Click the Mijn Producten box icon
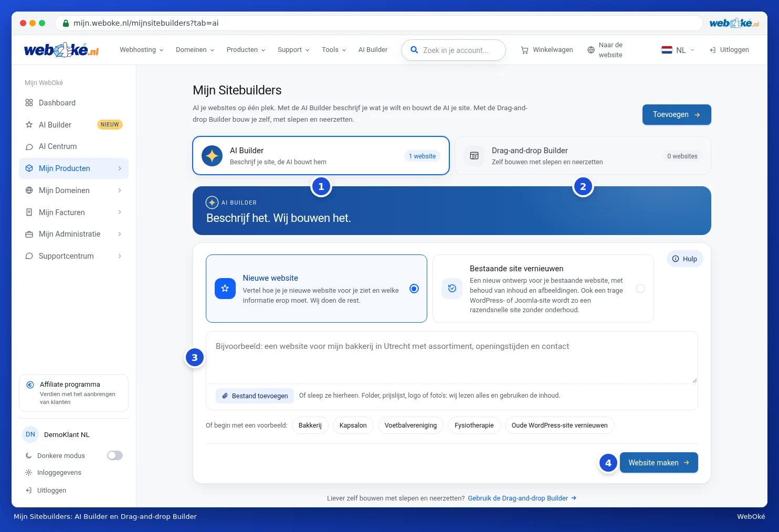 (x=29, y=168)
